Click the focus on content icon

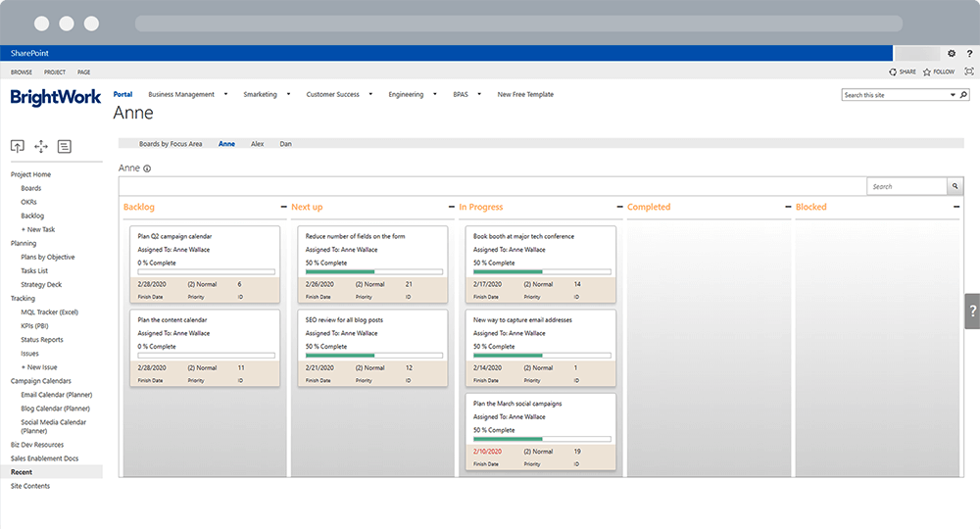pos(969,72)
